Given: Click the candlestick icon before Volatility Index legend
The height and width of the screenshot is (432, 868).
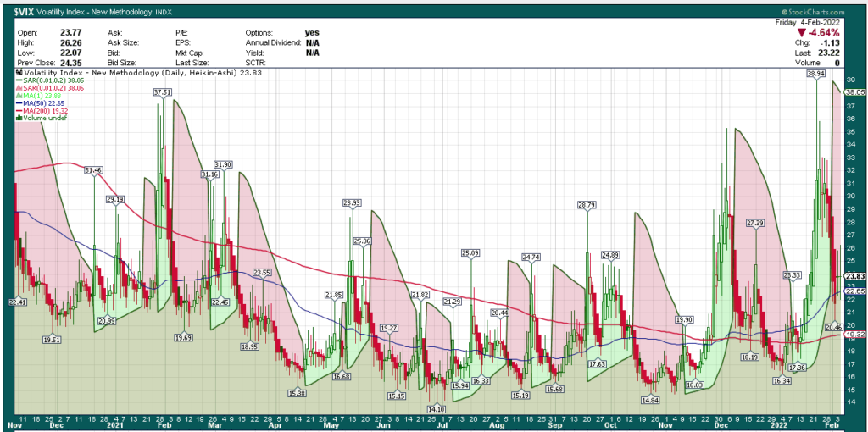Looking at the screenshot, I should click(x=18, y=72).
